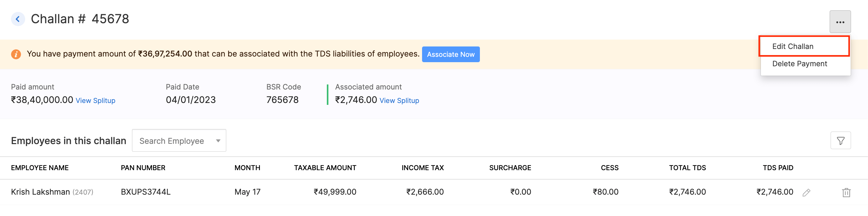The width and height of the screenshot is (868, 216).
Task: Go back using the arrow beside Challan title
Action: (x=18, y=19)
